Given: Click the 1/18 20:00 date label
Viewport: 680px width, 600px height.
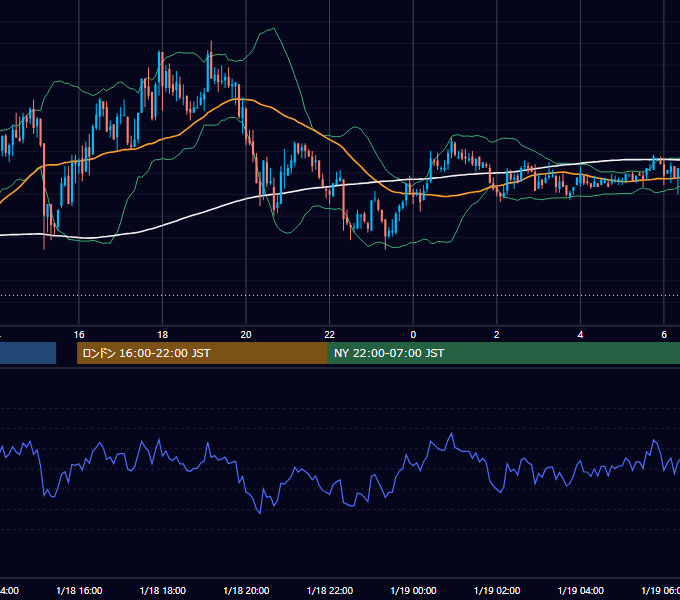Looking at the screenshot, I should [x=246, y=590].
